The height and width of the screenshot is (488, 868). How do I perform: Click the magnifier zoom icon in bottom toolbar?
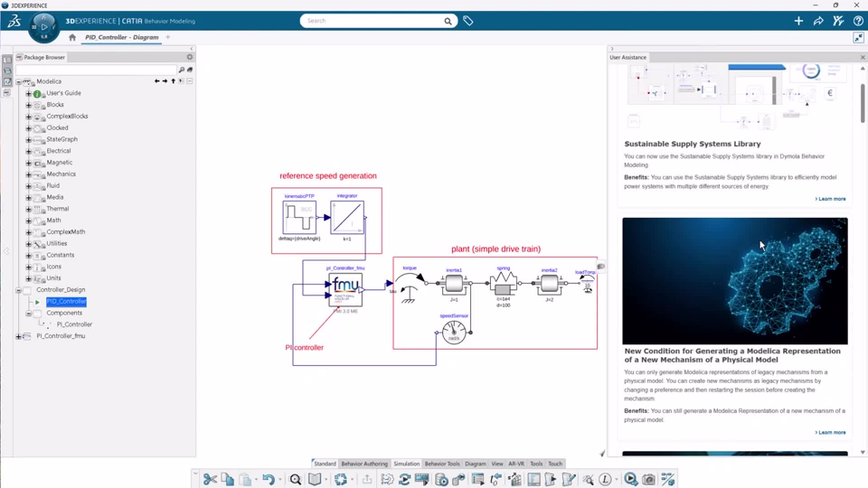(296, 479)
